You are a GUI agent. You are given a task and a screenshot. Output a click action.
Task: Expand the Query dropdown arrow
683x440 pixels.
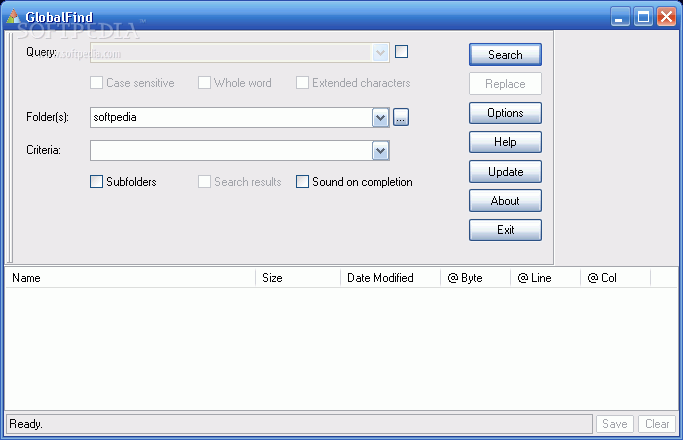coord(380,53)
